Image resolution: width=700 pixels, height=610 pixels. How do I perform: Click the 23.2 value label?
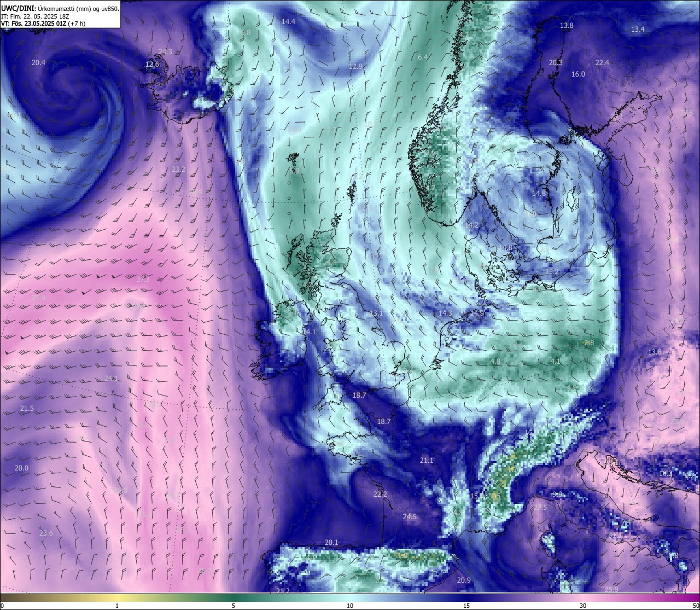pyautogui.click(x=178, y=170)
